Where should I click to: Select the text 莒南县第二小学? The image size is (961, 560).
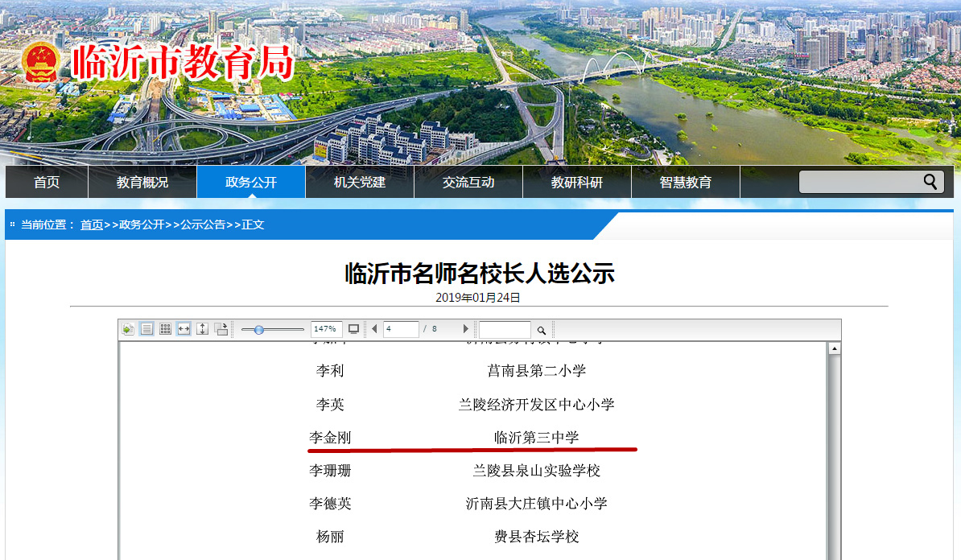click(x=536, y=371)
